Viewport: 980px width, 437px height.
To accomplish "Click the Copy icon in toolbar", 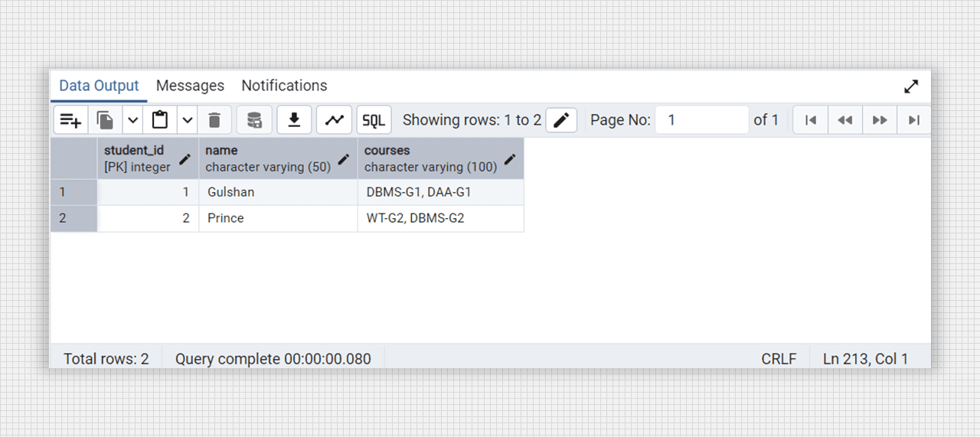I will (106, 120).
